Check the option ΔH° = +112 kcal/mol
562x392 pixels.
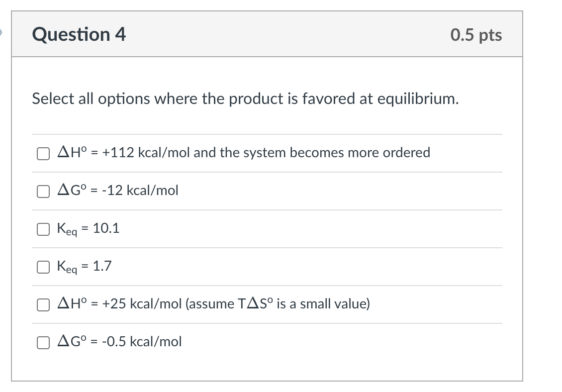(43, 153)
